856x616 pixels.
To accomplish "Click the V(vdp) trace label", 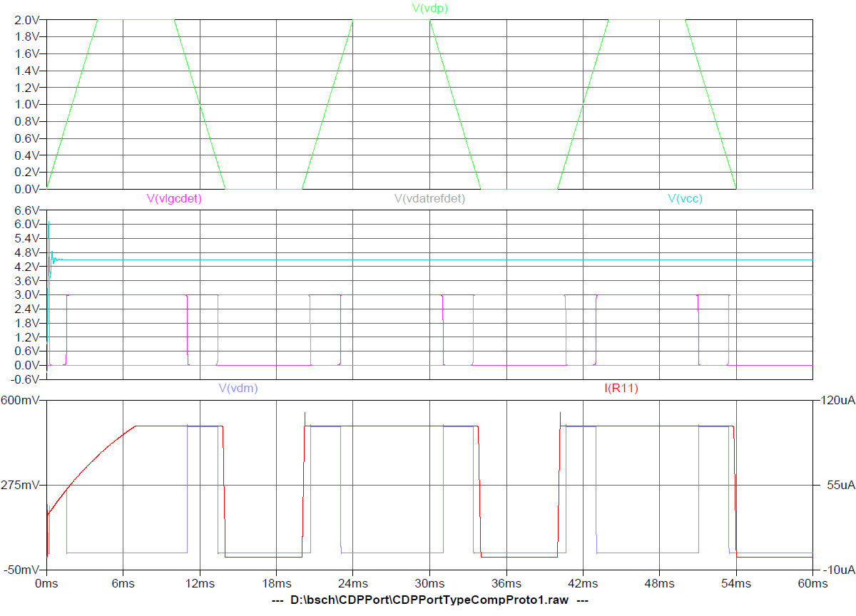I will click(430, 9).
